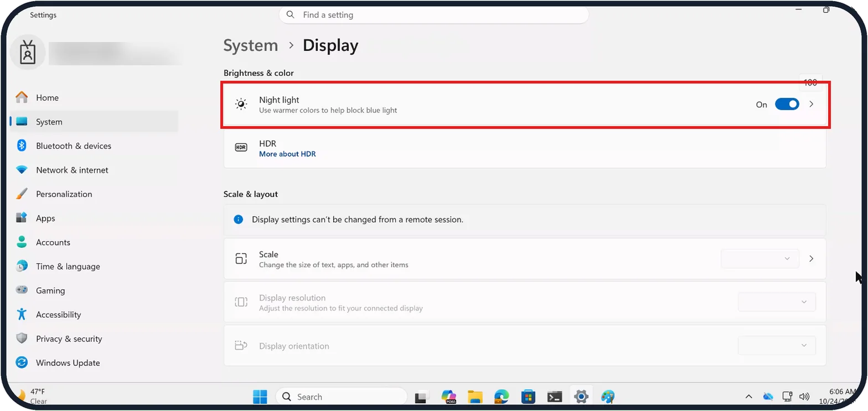868x411 pixels.
Task: Click the Privacy & security shield icon
Action: tap(22, 339)
